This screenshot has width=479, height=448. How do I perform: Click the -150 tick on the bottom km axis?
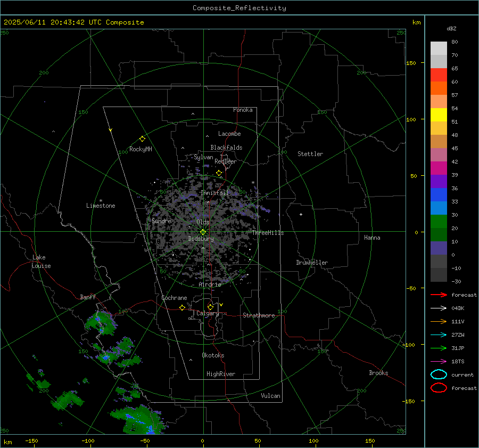(x=31, y=441)
